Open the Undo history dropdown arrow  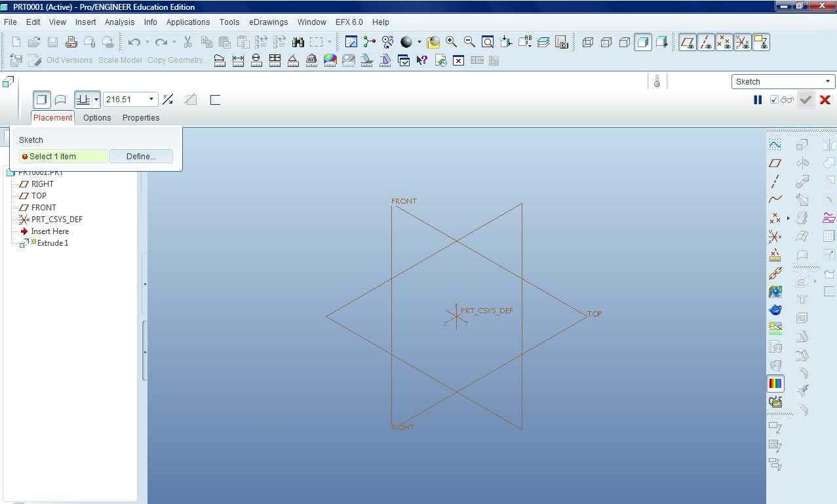pos(147,42)
